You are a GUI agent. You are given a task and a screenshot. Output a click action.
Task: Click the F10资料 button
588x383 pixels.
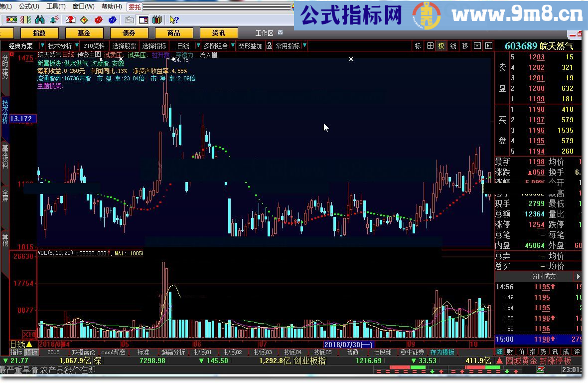click(95, 46)
